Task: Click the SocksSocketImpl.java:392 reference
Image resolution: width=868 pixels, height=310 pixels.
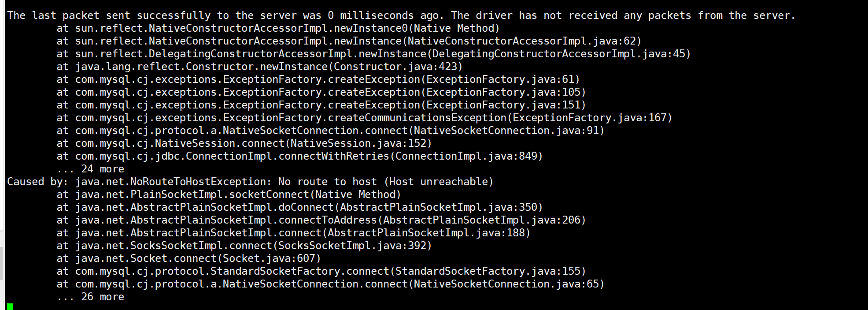Action: click(x=352, y=246)
